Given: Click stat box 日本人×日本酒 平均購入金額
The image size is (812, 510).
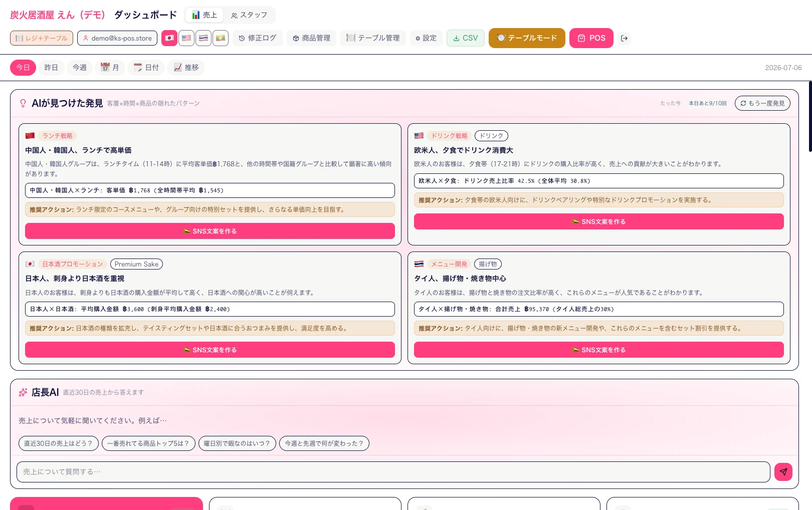Looking at the screenshot, I should [x=210, y=309].
